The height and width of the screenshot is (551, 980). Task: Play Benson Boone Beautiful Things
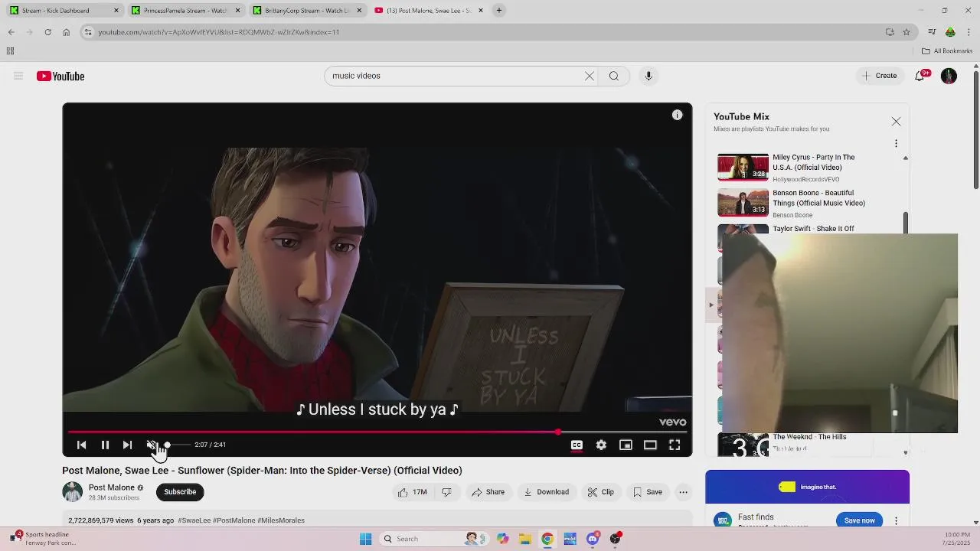click(x=808, y=203)
